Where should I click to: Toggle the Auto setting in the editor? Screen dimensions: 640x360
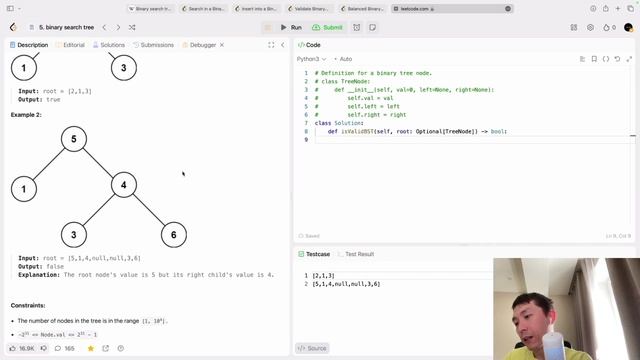[x=343, y=59]
